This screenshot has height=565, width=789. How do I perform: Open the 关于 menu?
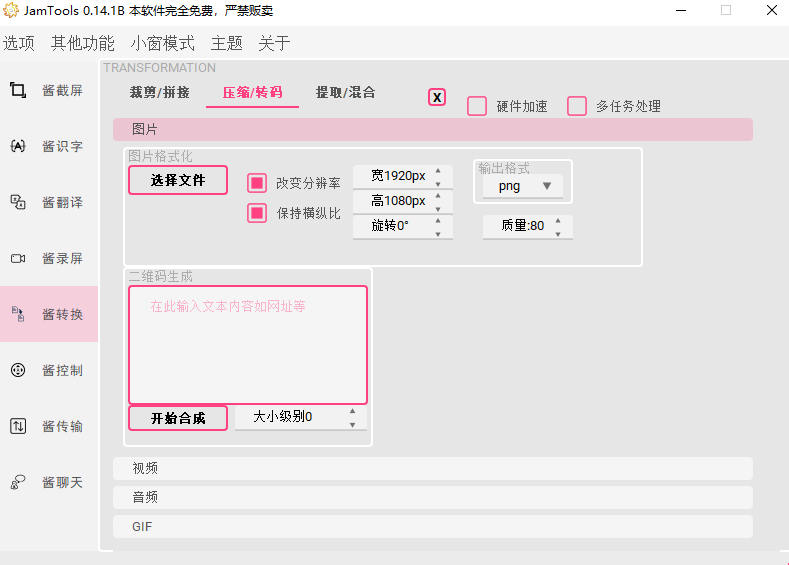[x=274, y=43]
